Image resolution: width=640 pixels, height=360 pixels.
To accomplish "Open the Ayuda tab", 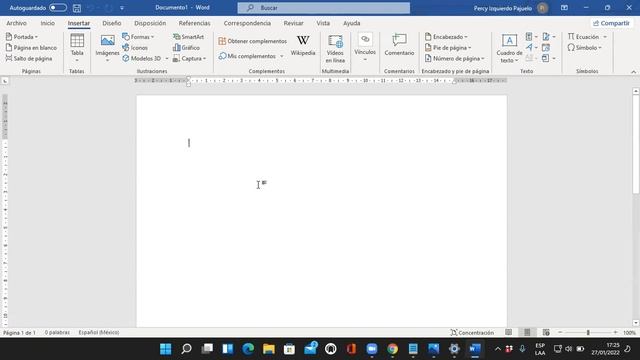I will (x=351, y=23).
